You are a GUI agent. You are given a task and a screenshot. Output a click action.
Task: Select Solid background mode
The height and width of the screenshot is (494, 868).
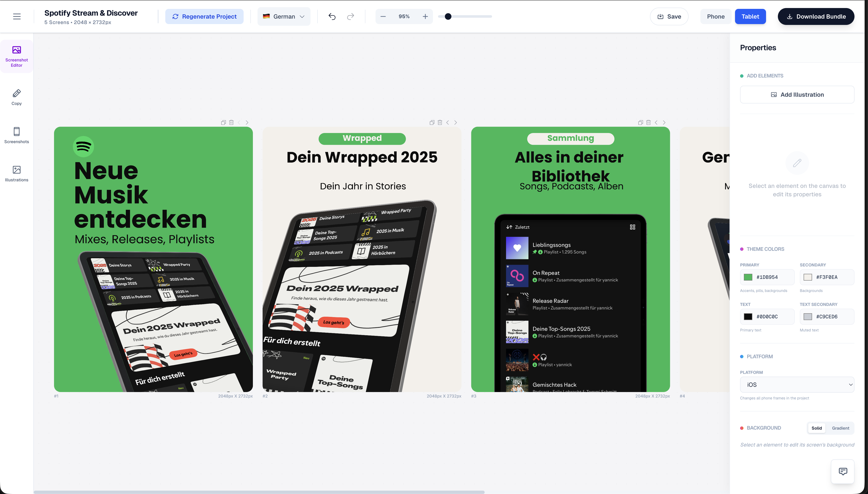(x=816, y=428)
